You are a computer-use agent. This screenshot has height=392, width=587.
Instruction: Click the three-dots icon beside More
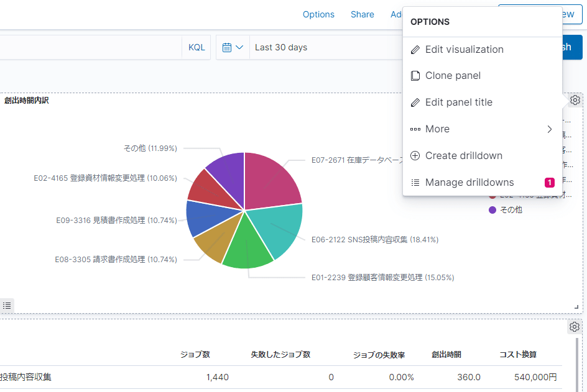[415, 129]
